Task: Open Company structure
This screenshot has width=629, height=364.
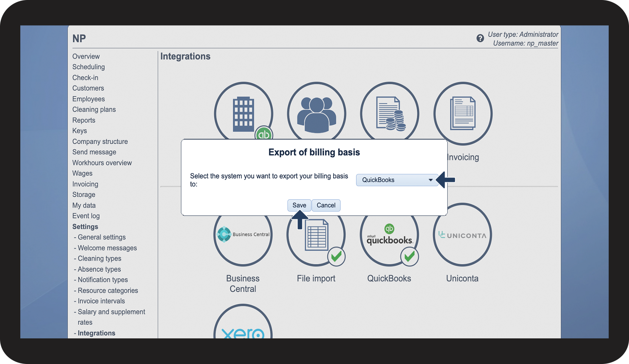Action: pos(100,141)
